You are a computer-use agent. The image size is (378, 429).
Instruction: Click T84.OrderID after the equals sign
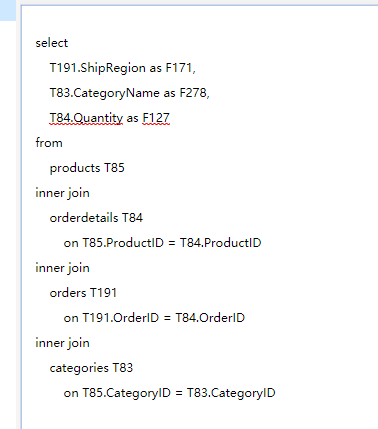(210, 318)
